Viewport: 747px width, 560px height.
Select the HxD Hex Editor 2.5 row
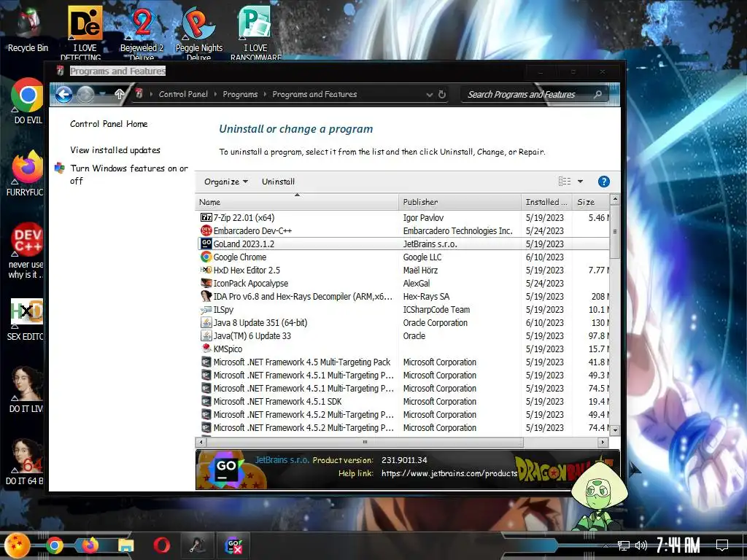tap(403, 270)
